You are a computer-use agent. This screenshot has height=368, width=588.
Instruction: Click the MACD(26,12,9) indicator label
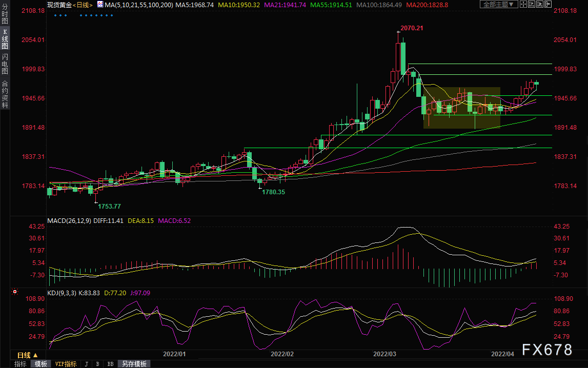69,221
